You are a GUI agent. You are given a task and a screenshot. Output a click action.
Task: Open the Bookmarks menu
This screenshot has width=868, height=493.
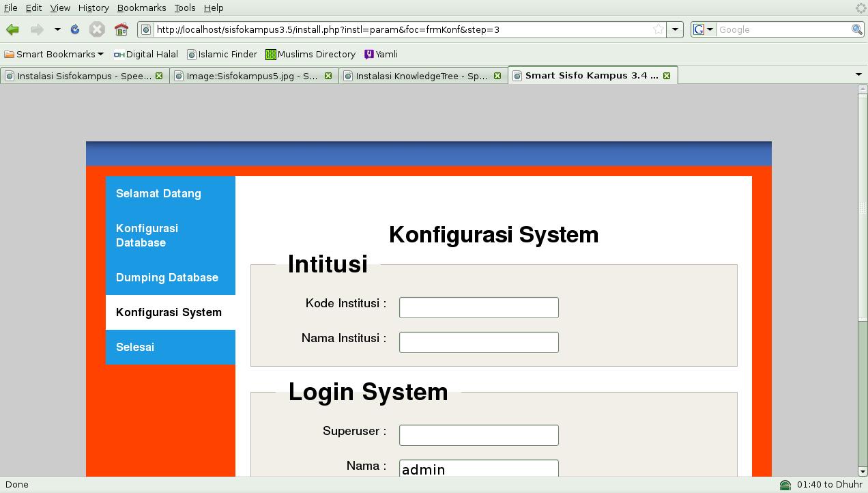tap(141, 8)
